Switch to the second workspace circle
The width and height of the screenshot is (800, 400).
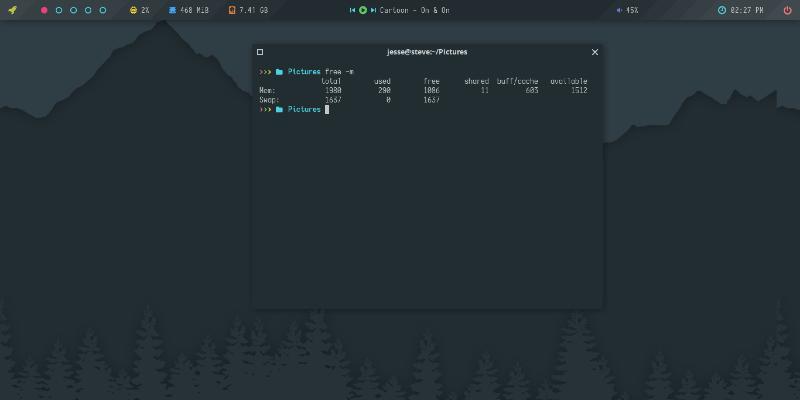59,10
